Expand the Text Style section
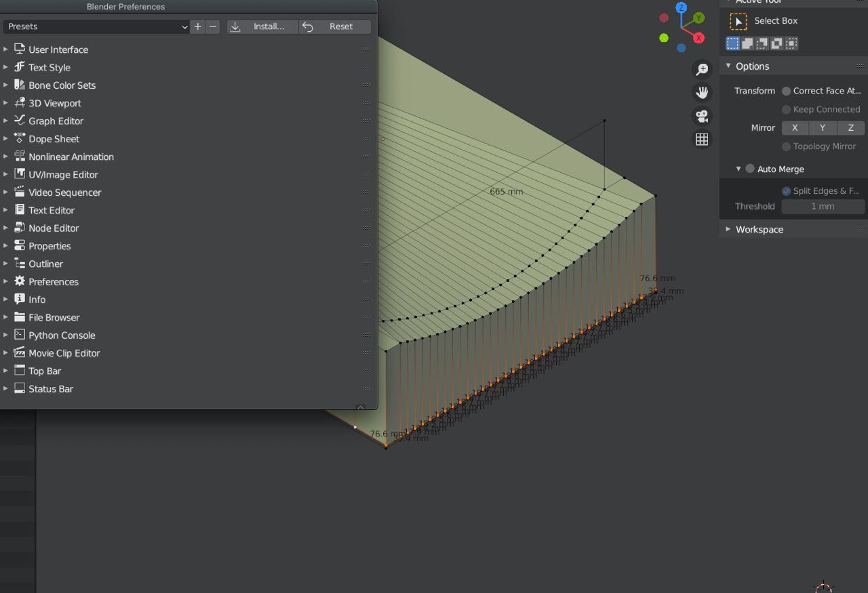Viewport: 868px width, 593px height. pos(5,67)
